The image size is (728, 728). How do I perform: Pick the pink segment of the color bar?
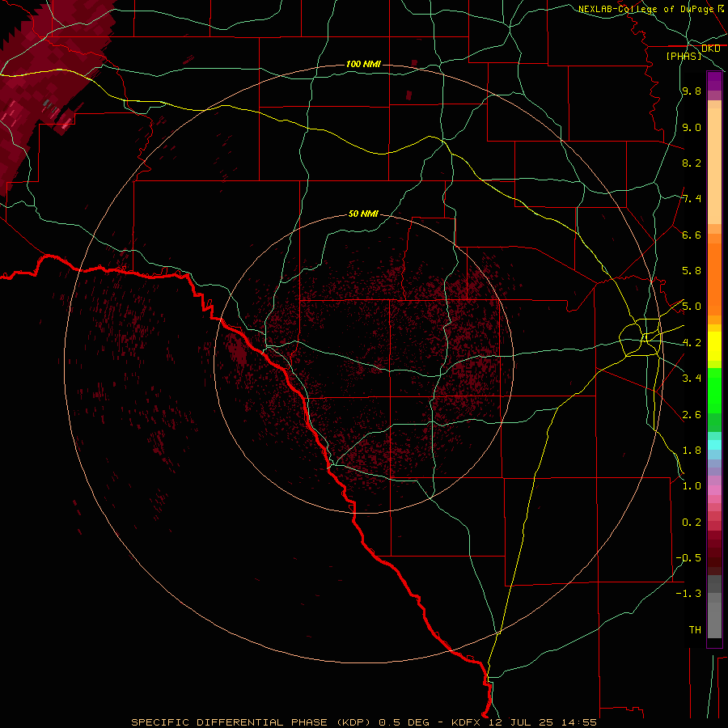pos(714,490)
